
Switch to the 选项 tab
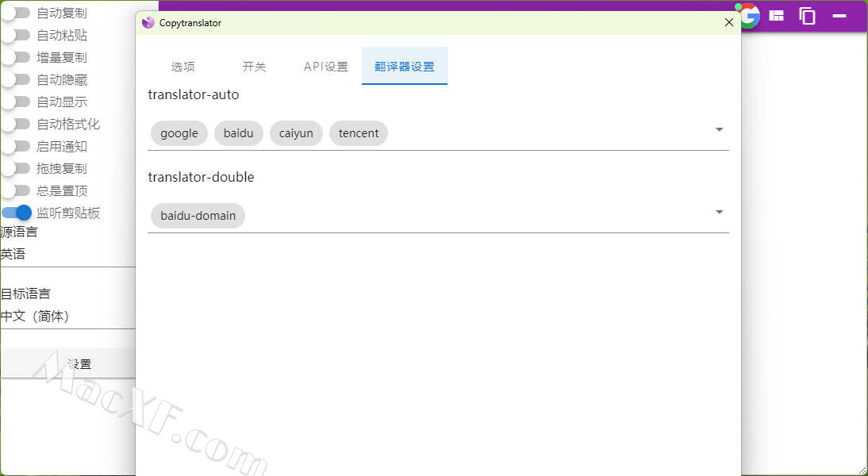coord(182,67)
